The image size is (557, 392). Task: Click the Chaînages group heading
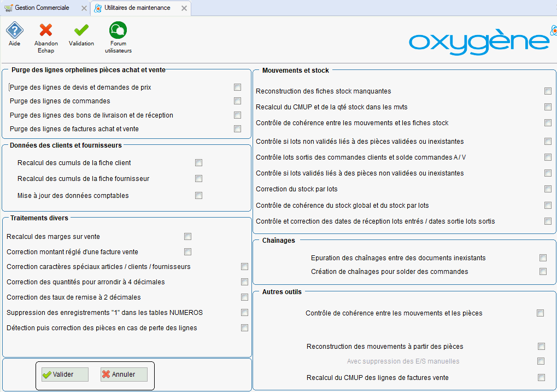(x=279, y=241)
